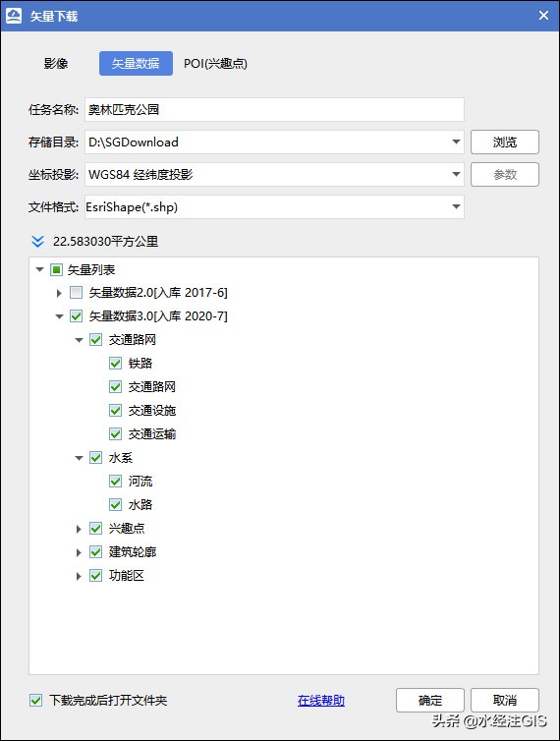Click the 22.583030平方公里 area text
560x741 pixels.
[x=105, y=242]
